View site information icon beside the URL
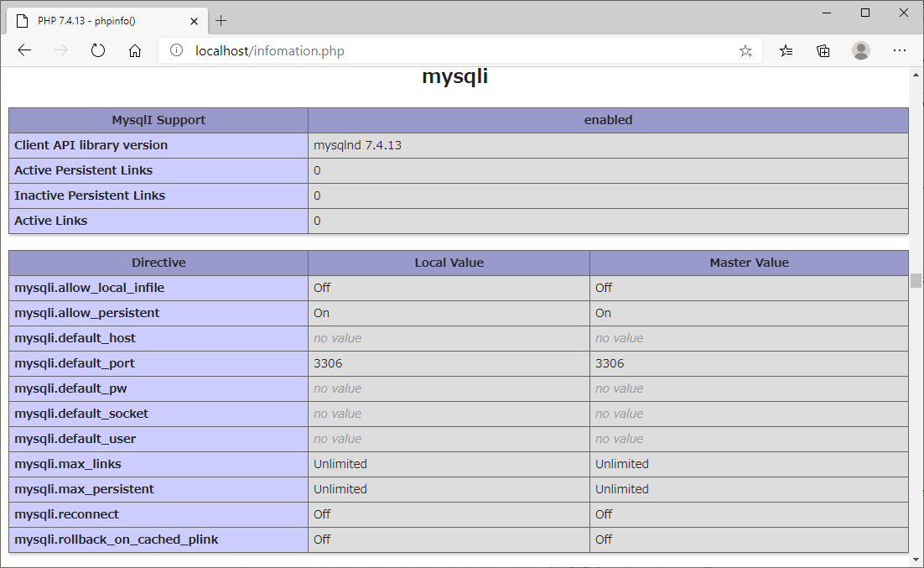Screen dimensions: 924x568 tap(176, 50)
